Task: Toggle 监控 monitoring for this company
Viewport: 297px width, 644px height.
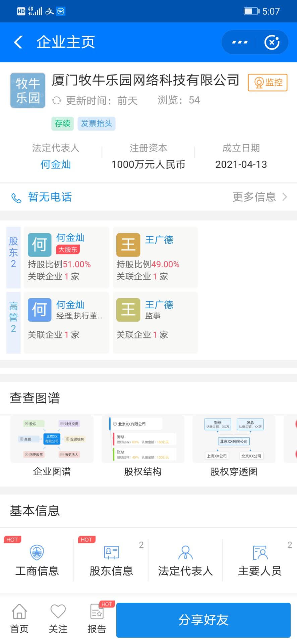Action: point(268,83)
